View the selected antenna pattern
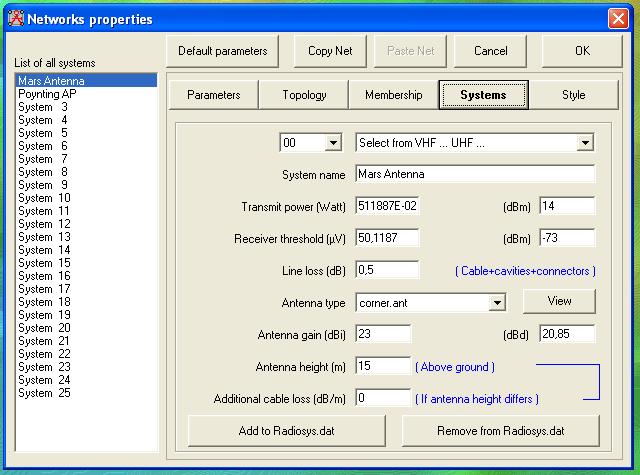This screenshot has width=640, height=475. pyautogui.click(x=559, y=301)
